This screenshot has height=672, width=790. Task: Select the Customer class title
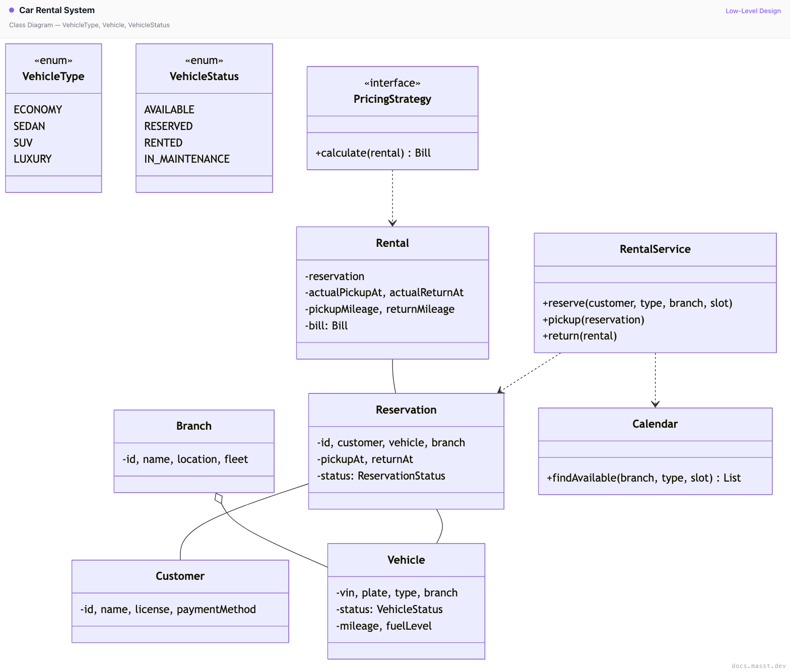[180, 576]
